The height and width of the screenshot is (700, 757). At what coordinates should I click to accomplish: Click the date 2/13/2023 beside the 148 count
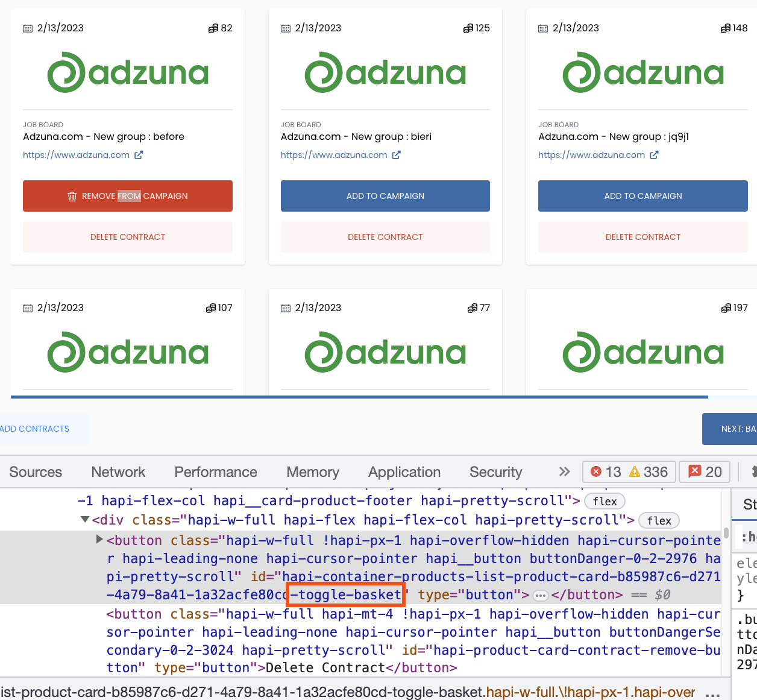[x=576, y=28]
